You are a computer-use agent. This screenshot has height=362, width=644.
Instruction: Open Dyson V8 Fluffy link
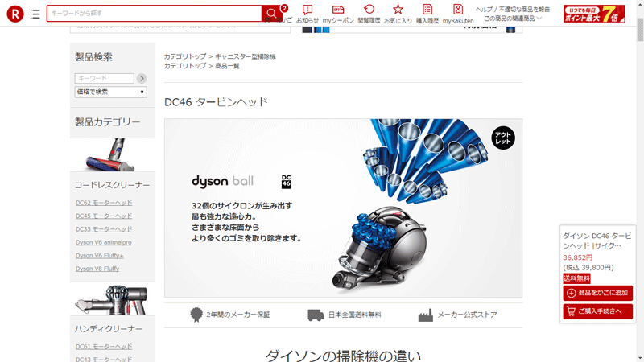point(97,269)
